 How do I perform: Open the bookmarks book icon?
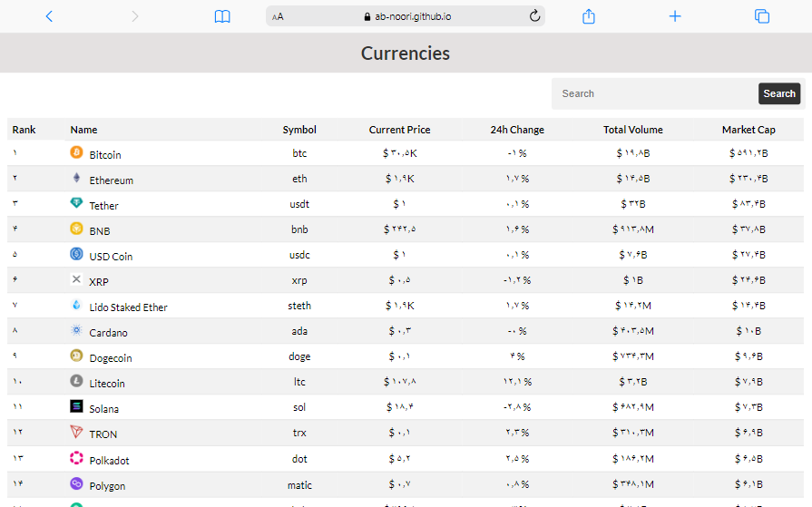[222, 16]
